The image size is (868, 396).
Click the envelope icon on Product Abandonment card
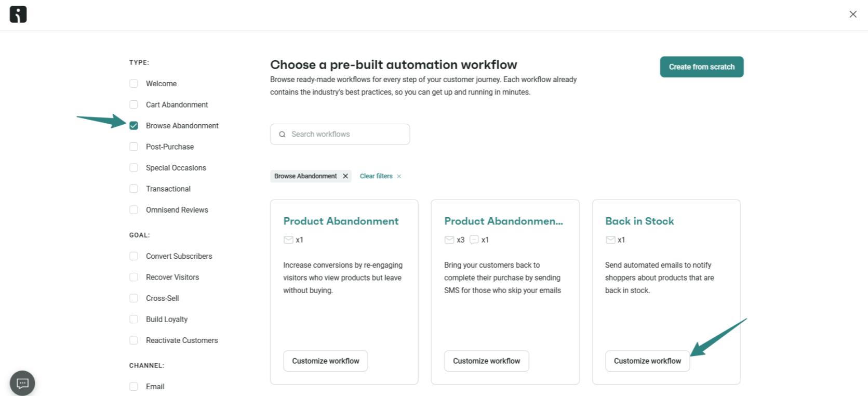tap(288, 240)
